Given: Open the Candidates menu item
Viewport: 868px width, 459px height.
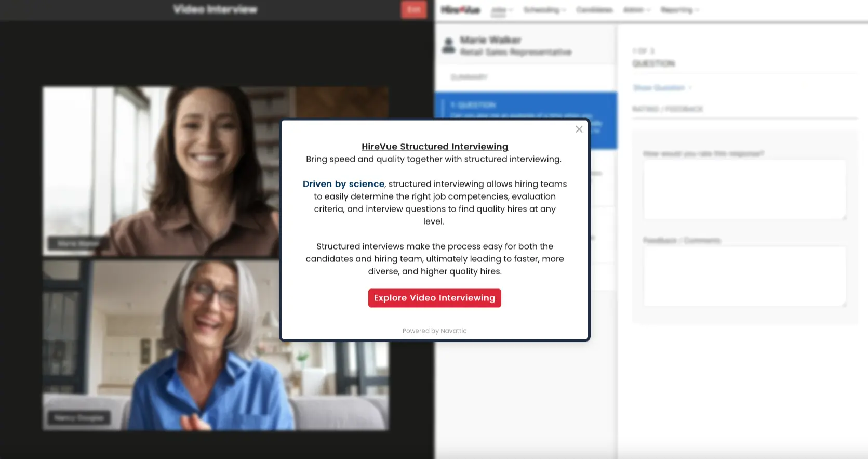Looking at the screenshot, I should point(594,10).
